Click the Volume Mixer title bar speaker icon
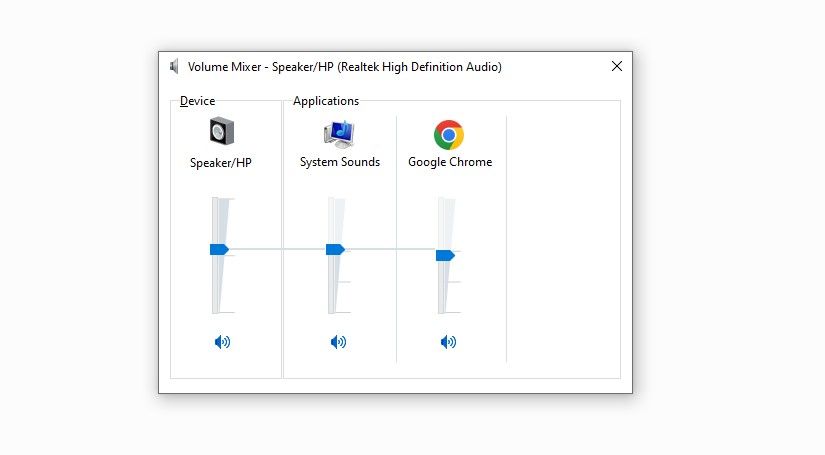 tap(175, 67)
